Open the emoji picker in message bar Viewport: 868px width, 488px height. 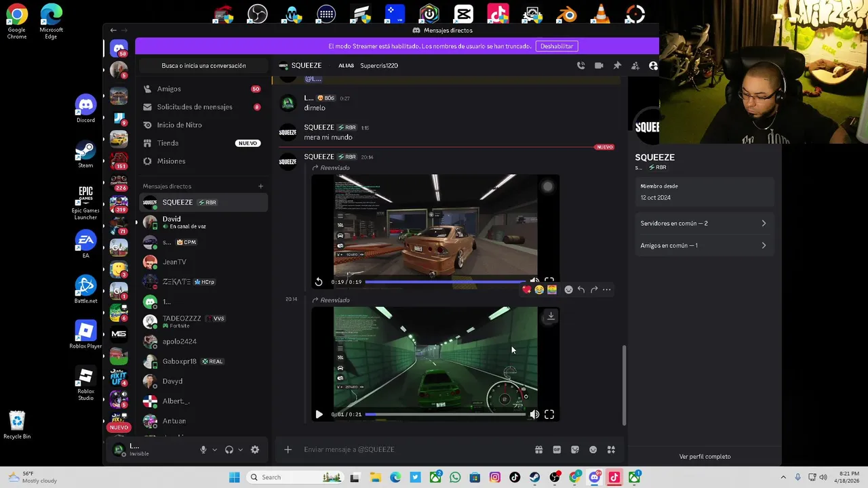(x=593, y=449)
